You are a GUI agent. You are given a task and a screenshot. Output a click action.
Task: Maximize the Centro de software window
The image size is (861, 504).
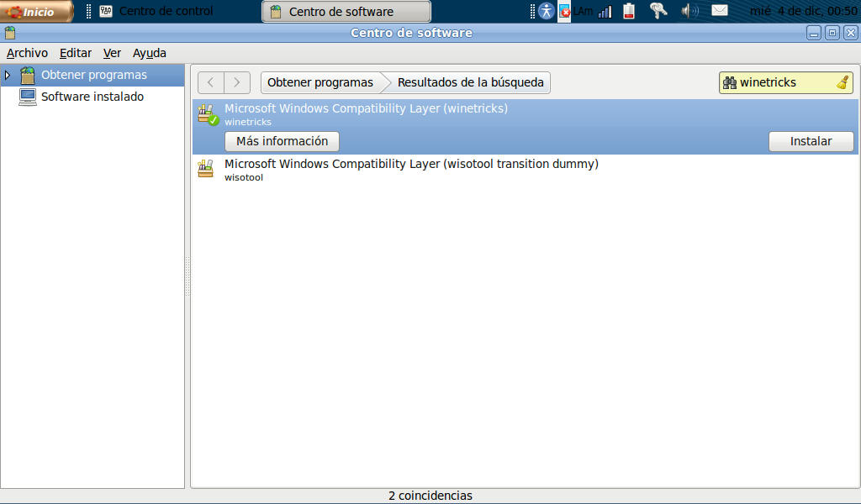pos(832,33)
